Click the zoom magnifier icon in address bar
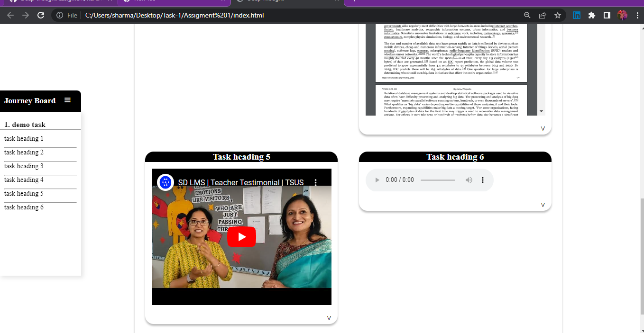The image size is (644, 333). (x=527, y=15)
